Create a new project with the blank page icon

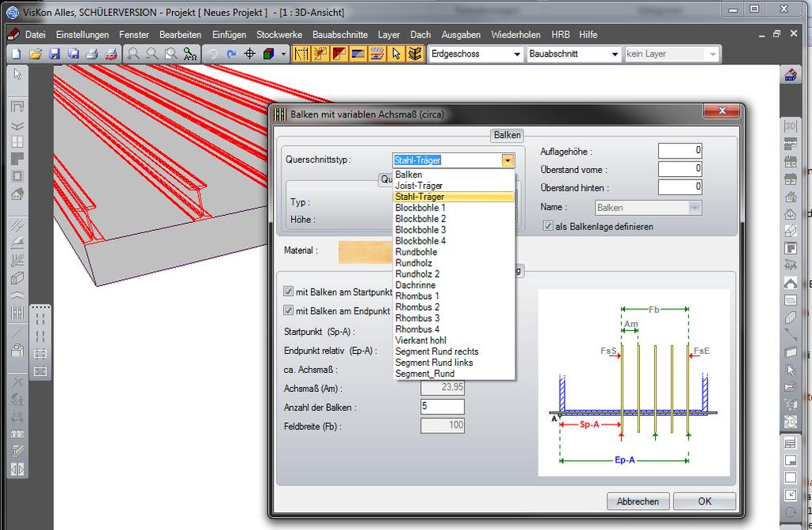(17, 54)
